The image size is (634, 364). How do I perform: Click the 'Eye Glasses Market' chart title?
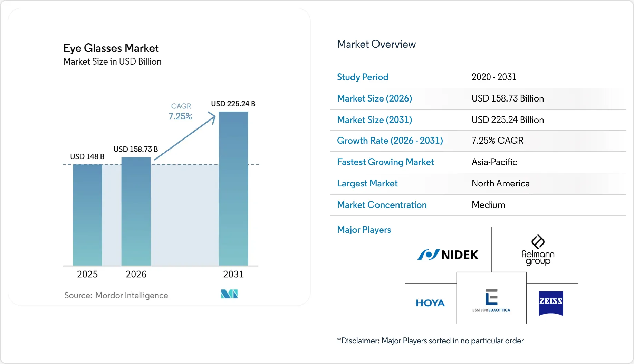111,48
